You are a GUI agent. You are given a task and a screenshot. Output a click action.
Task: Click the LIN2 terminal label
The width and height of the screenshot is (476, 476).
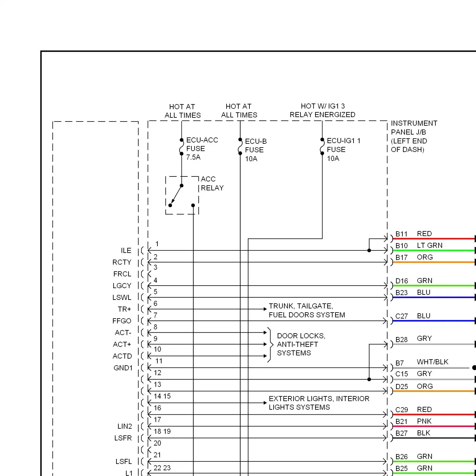pyautogui.click(x=125, y=426)
